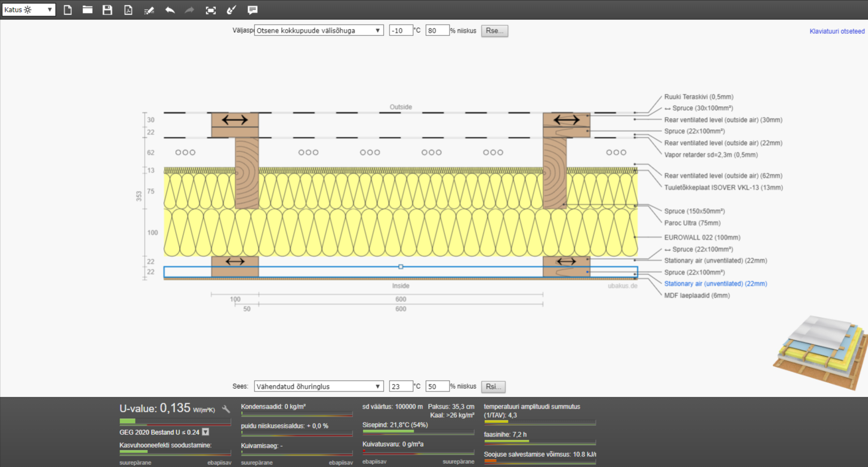
Task: Click the edit pencil icon in toolbar
Action: coord(149,10)
